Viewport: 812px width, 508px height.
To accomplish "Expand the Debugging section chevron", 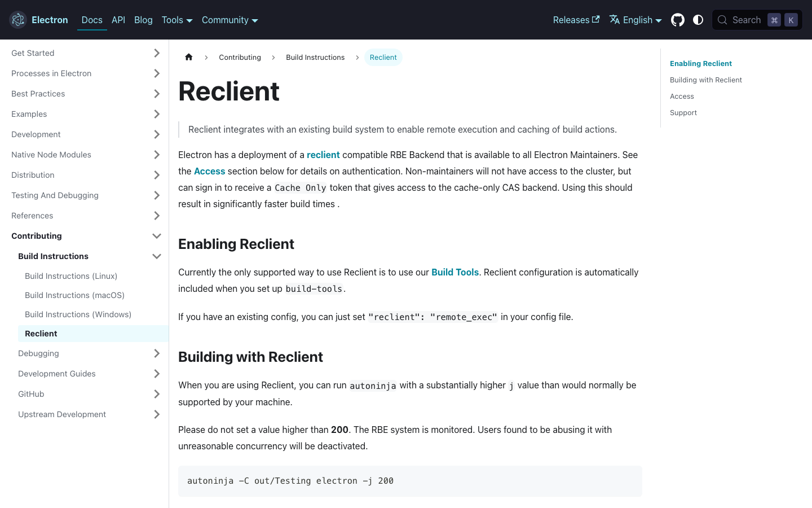I will coord(157,353).
